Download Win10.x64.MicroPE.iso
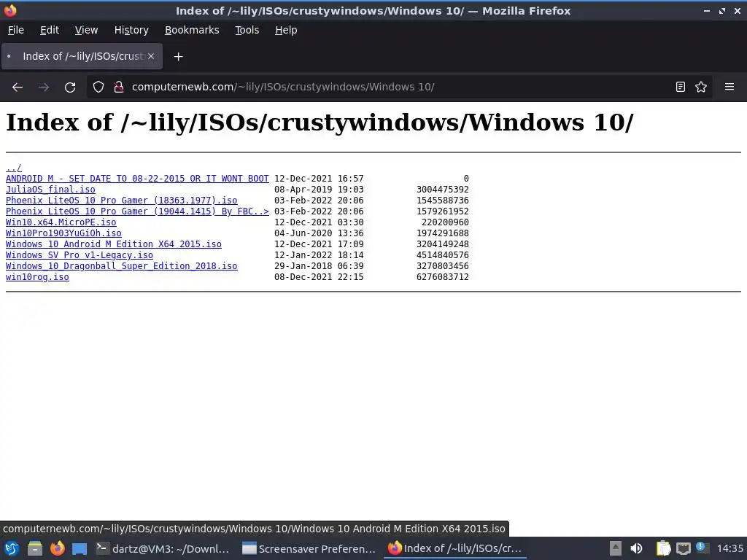 click(x=61, y=222)
